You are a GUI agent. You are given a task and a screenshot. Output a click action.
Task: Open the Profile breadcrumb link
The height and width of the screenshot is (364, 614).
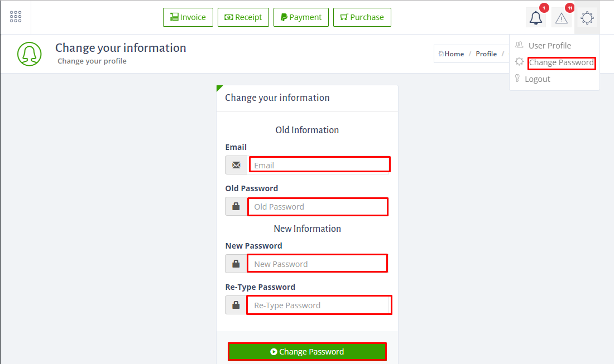coord(486,54)
